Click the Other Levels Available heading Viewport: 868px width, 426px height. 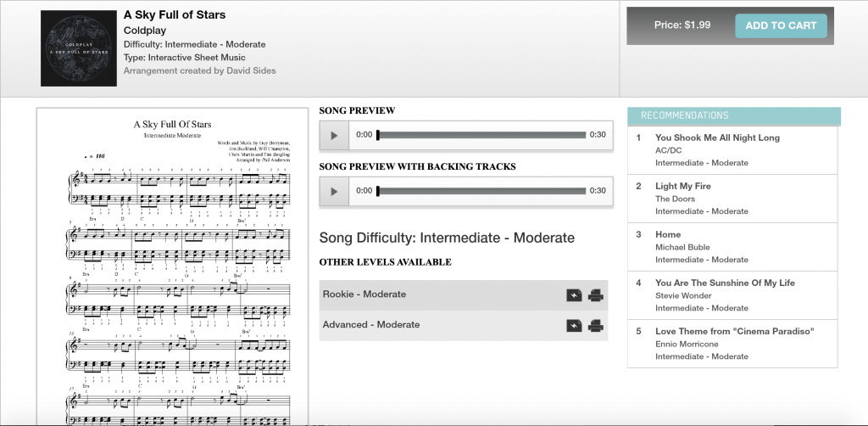click(386, 262)
